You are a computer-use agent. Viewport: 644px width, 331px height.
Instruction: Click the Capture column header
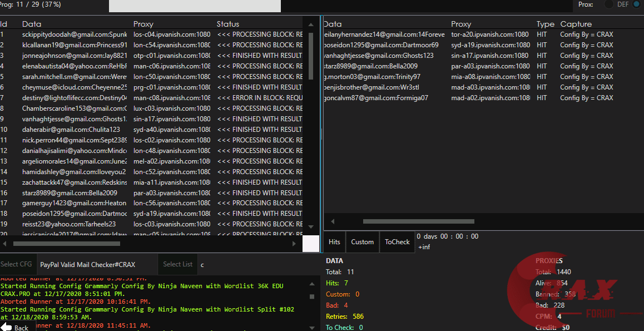point(576,24)
